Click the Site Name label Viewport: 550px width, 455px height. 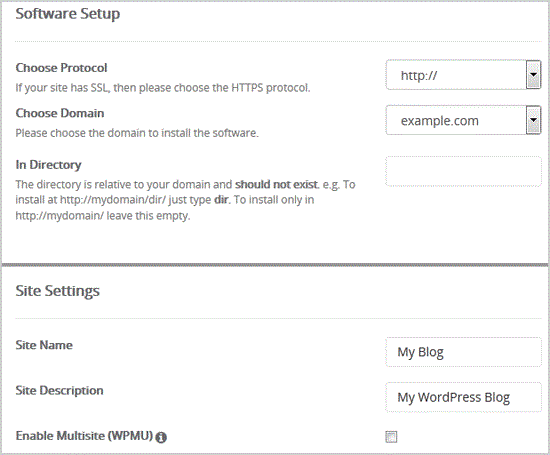click(44, 345)
